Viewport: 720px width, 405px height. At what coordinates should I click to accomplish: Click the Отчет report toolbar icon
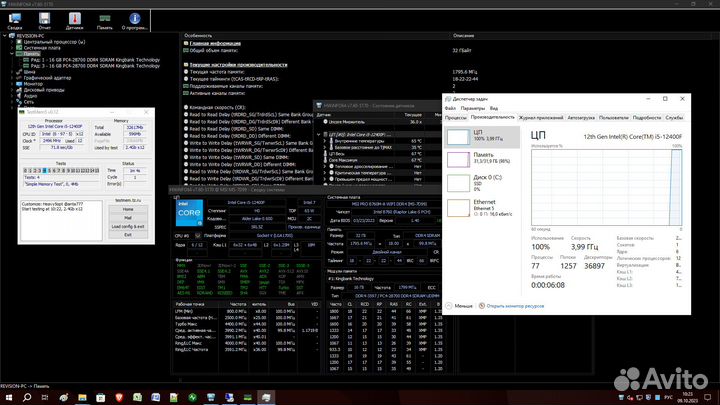coord(45,21)
